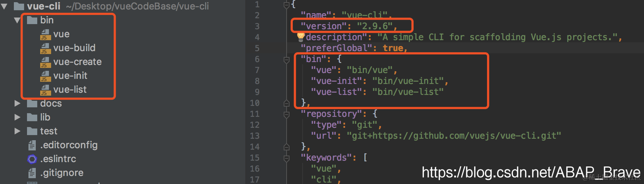Click the .editorconfig file icon

click(x=32, y=145)
